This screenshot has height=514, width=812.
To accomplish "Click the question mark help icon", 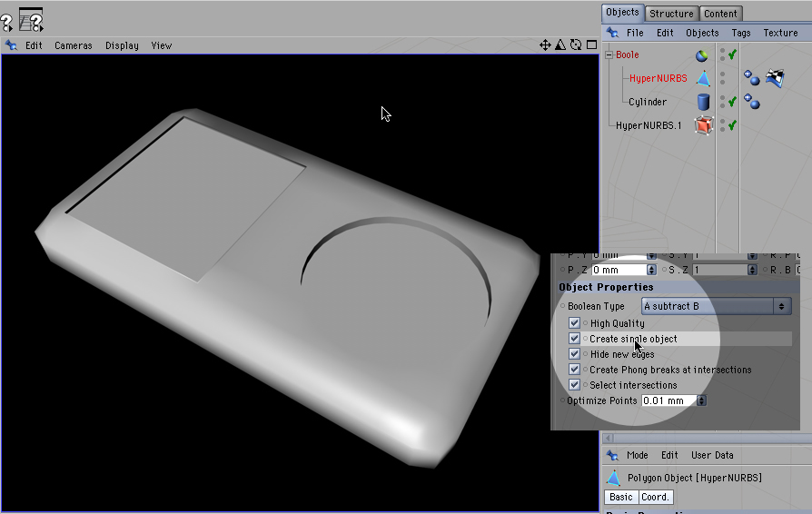I will [x=6, y=23].
